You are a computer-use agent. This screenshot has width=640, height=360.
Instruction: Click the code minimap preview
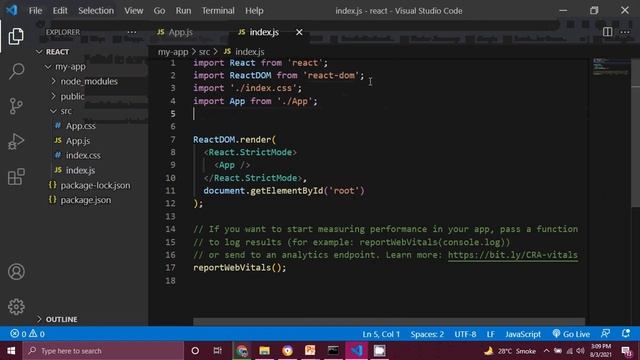pos(610,67)
